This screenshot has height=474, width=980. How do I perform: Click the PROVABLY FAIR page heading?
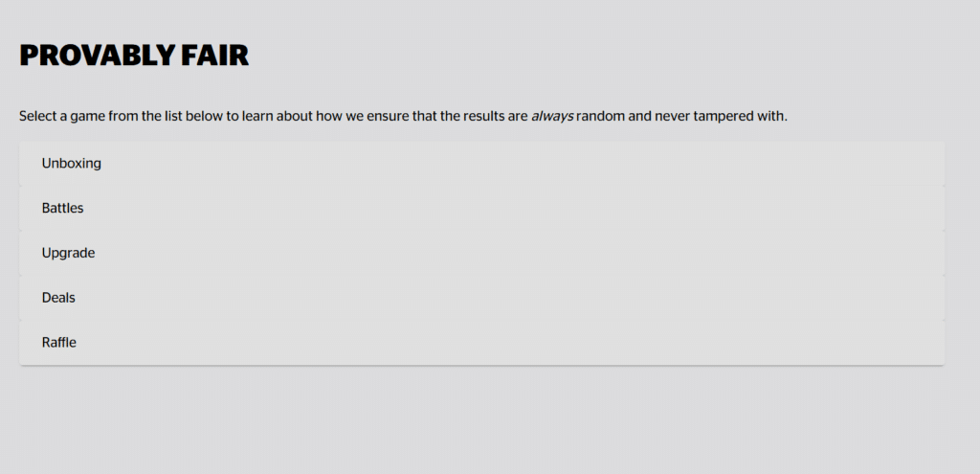pos(134,56)
